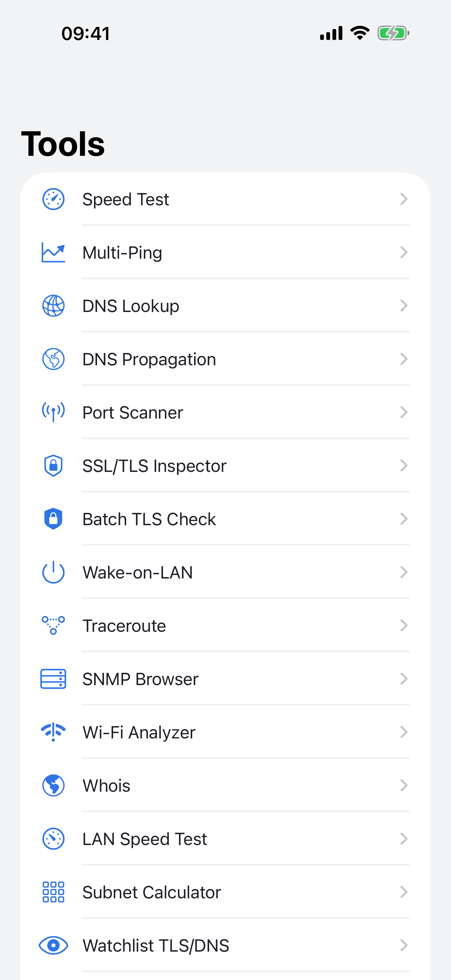Tap the Traceroute nodes icon
The width and height of the screenshot is (451, 980).
click(x=53, y=625)
